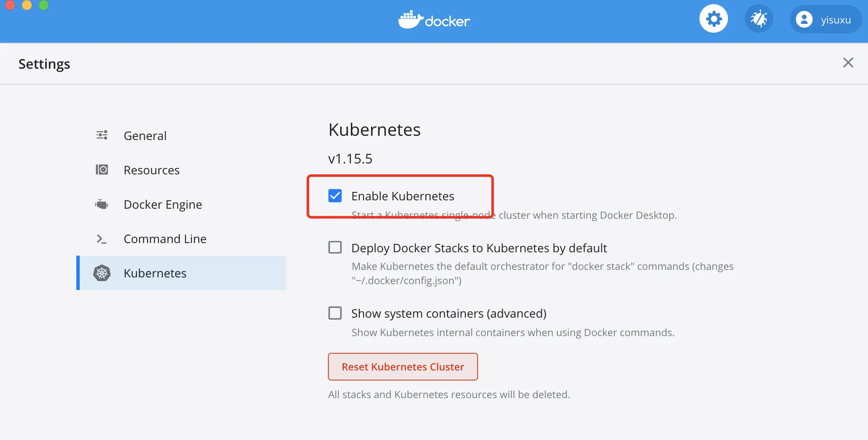Go to the Command Line section

pyautogui.click(x=165, y=239)
